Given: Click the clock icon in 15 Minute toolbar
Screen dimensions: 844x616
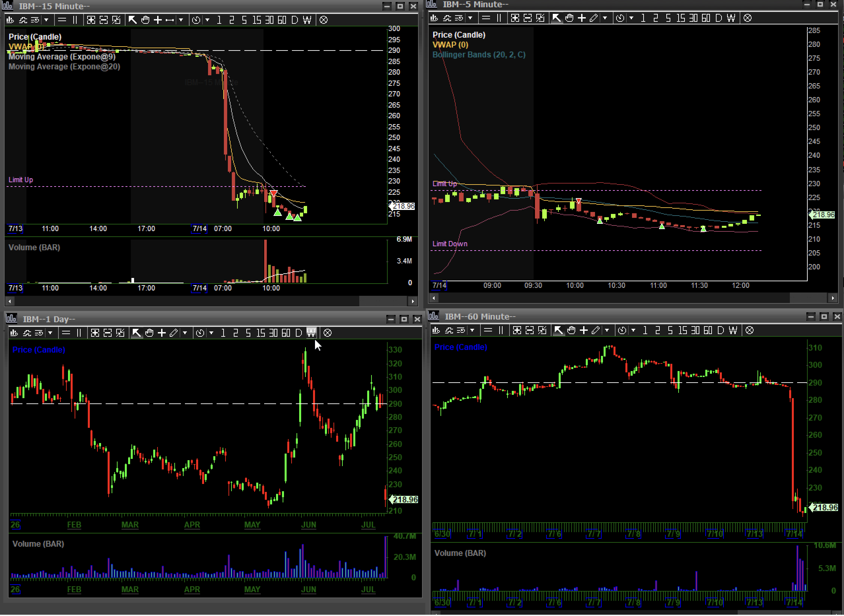Looking at the screenshot, I should coord(196,20).
